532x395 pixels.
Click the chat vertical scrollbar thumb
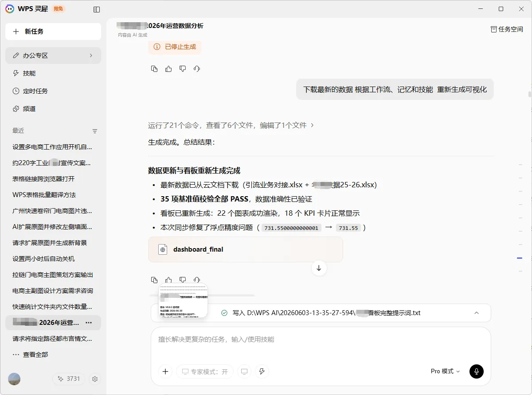click(x=530, y=94)
